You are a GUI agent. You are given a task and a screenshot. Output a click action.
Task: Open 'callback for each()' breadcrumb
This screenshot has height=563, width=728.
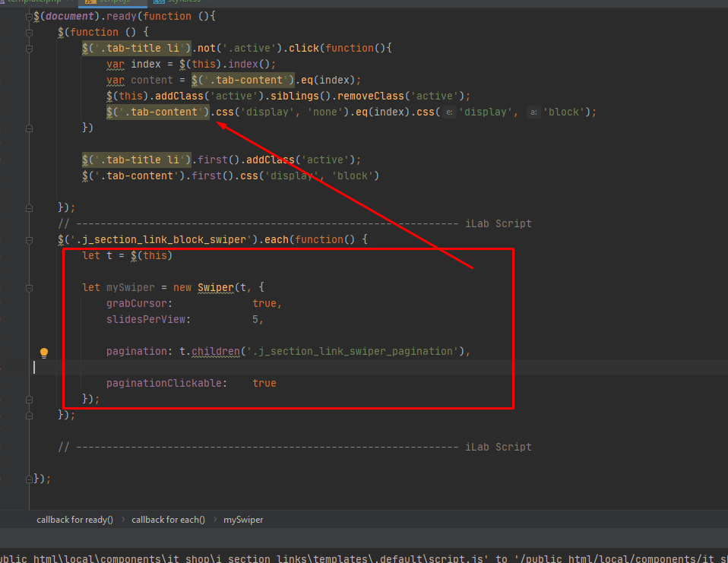pyautogui.click(x=168, y=520)
